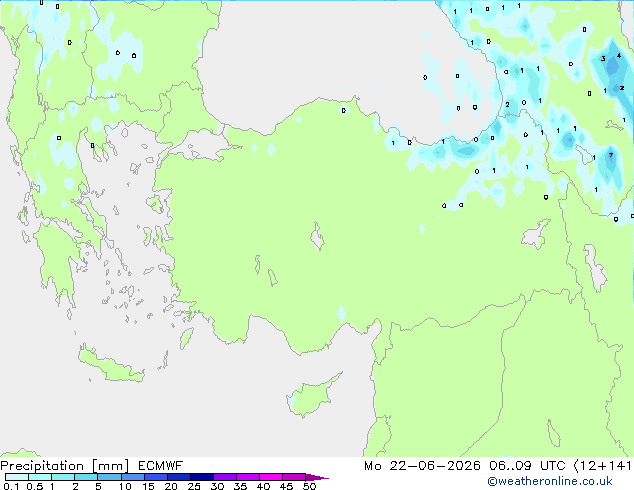Pick the 40–45 mm magenta legend swatch
The width and height of the screenshot is (634, 490).
(271, 477)
